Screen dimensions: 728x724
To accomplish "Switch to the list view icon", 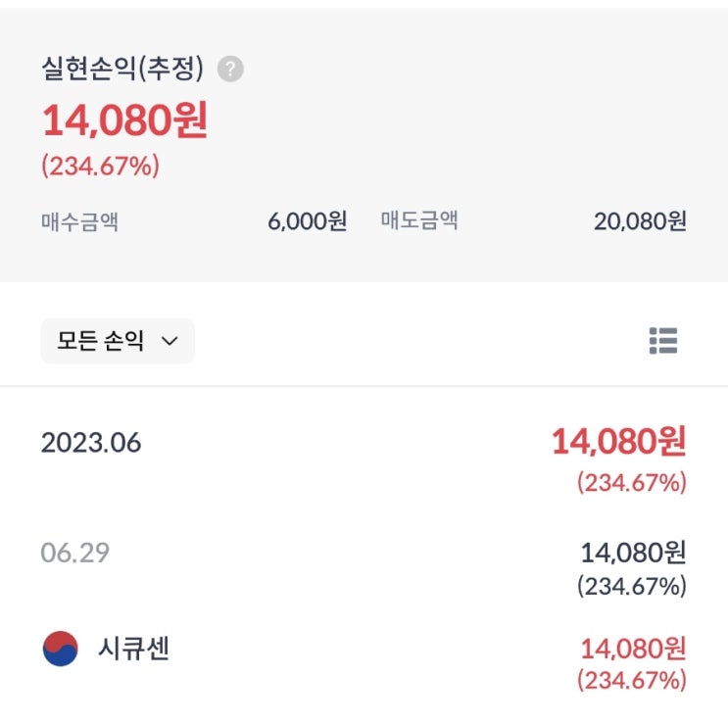I will pos(663,341).
